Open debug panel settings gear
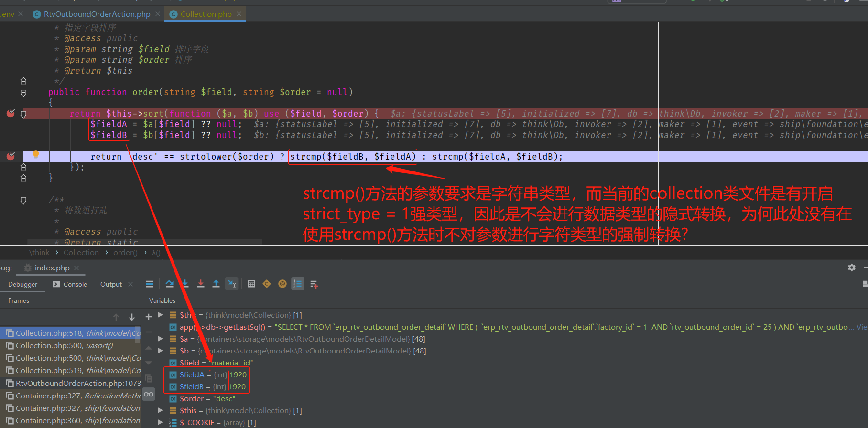 tap(852, 267)
